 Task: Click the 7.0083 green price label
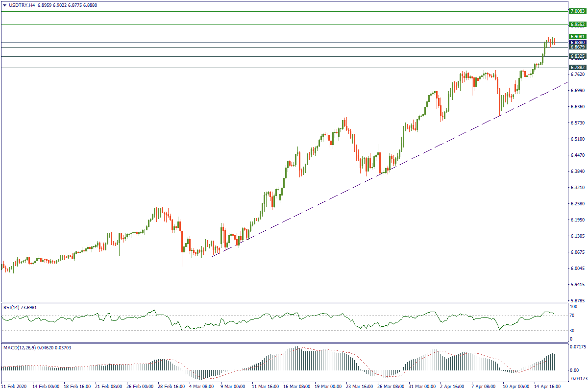pos(577,11)
